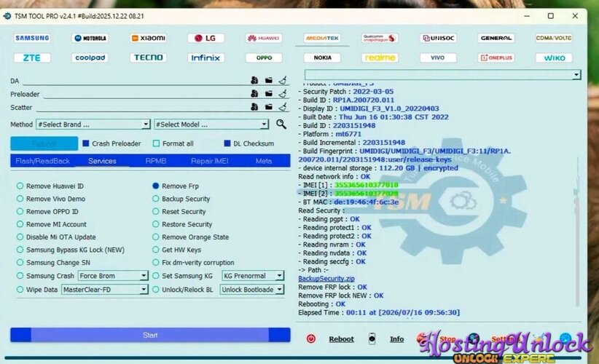599x364 pixels.
Task: Open the Repair IMEI tab
Action: tap(210, 161)
